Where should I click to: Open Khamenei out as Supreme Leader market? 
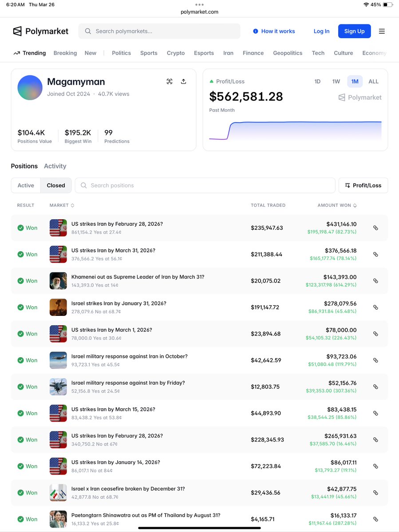138,277
